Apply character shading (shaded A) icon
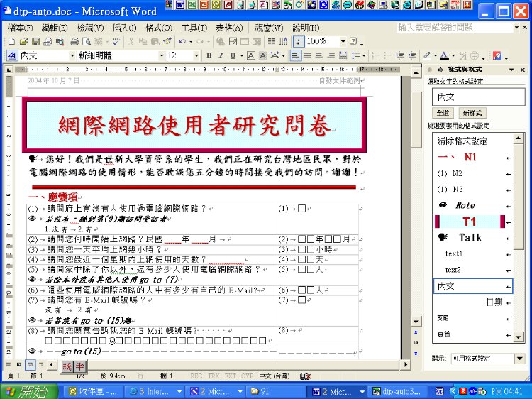The height and width of the screenshot is (399, 532). pyautogui.click(x=262, y=55)
